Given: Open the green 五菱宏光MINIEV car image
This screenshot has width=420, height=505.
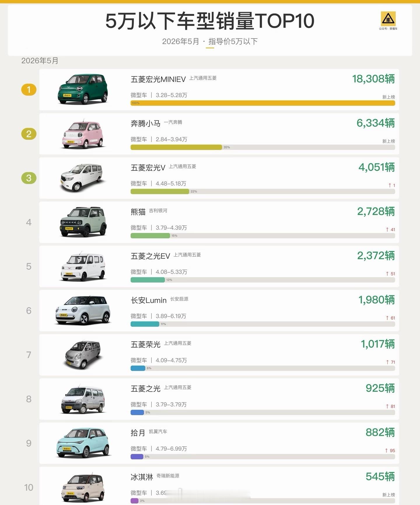Looking at the screenshot, I should pyautogui.click(x=83, y=89).
